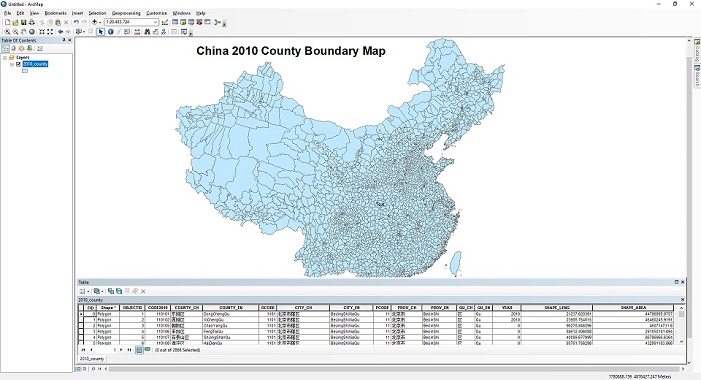Save the map document with floppy icon
701x380 pixels.
23,22
